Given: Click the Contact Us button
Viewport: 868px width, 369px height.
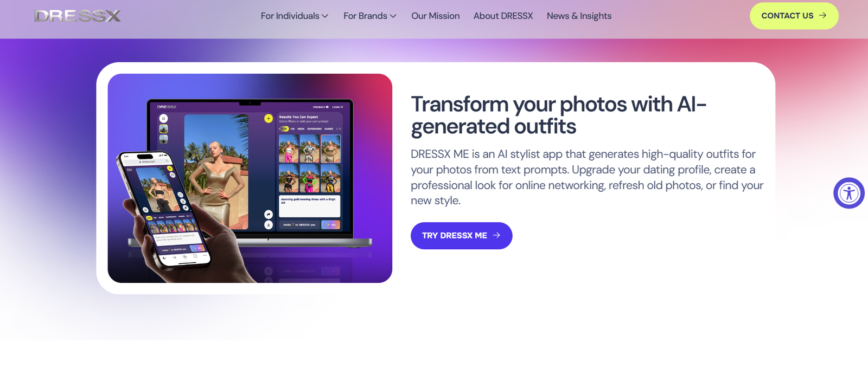Looking at the screenshot, I should [794, 16].
